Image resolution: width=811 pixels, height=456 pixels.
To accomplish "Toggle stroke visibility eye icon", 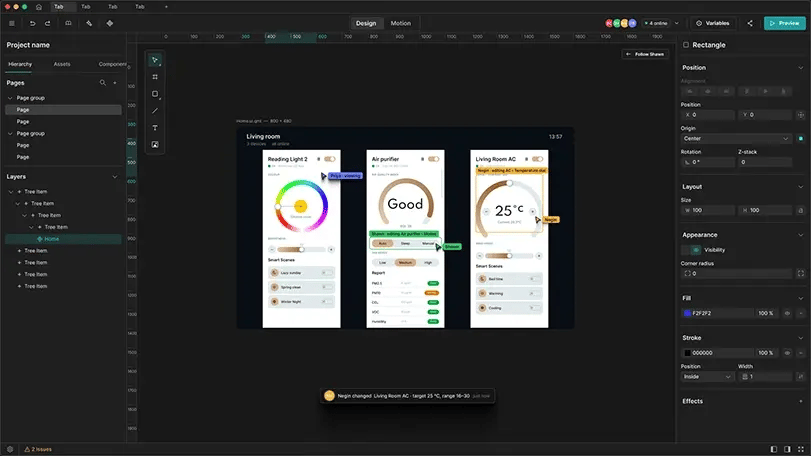I will coord(787,353).
